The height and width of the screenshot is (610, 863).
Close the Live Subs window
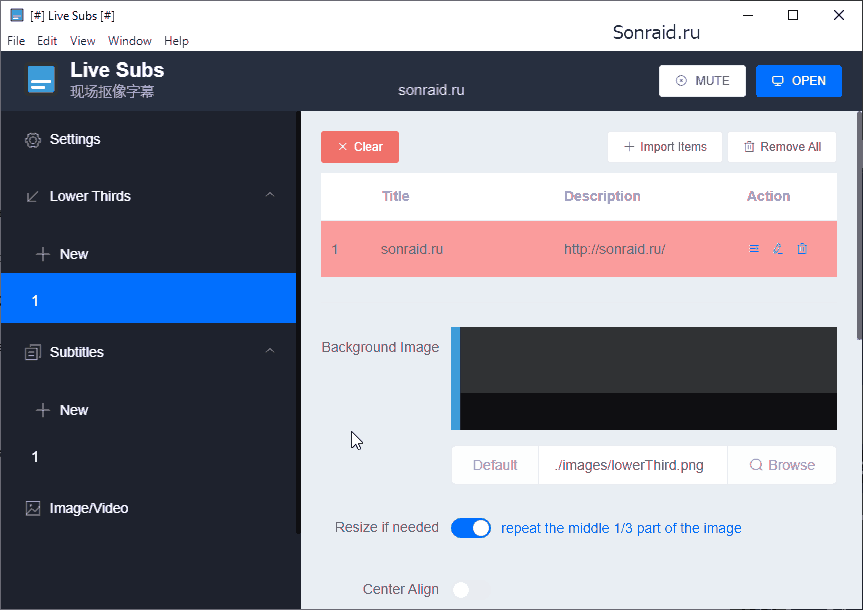tap(839, 15)
